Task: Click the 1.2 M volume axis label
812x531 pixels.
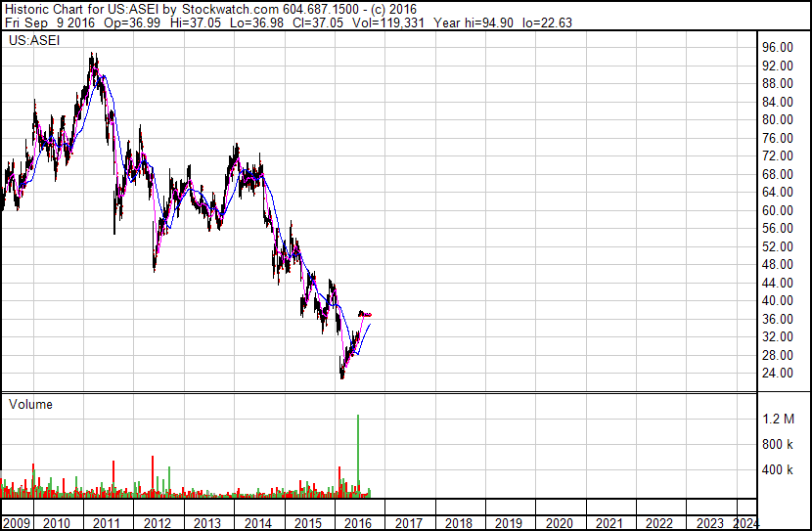Action: [779, 419]
